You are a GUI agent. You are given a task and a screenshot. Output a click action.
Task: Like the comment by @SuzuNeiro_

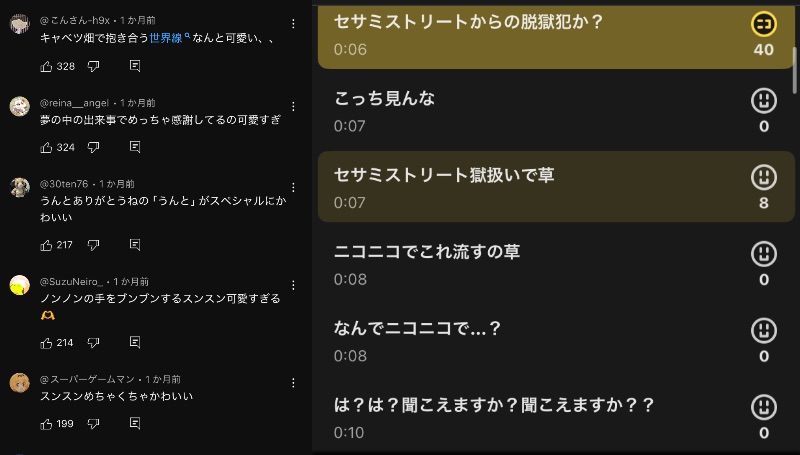tap(46, 343)
